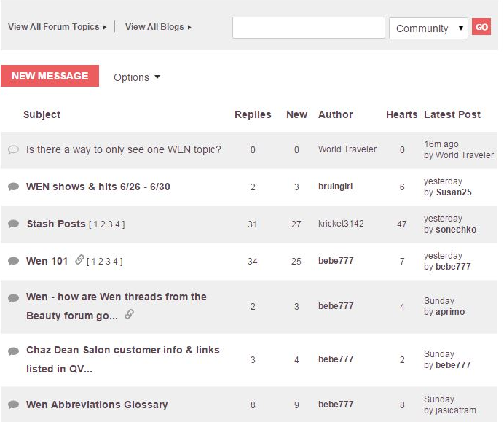
Task: Click the unread bubble icon for WEN shows & hits
Action: point(13,187)
